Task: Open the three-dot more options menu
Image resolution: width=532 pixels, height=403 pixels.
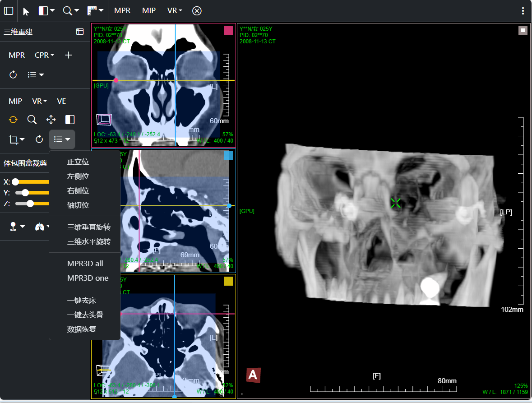Action: 523,11
